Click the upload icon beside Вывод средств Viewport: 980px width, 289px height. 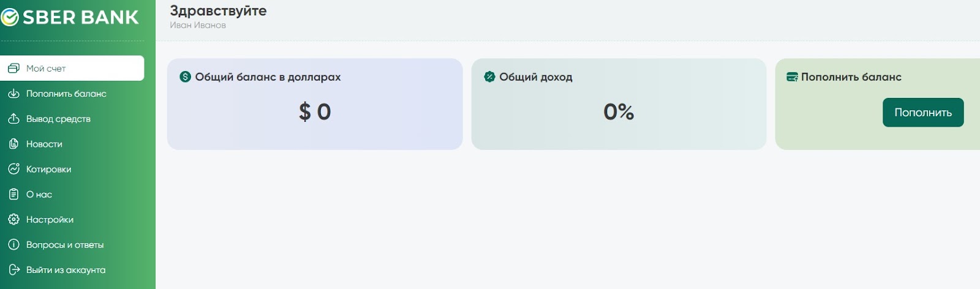pyautogui.click(x=13, y=119)
